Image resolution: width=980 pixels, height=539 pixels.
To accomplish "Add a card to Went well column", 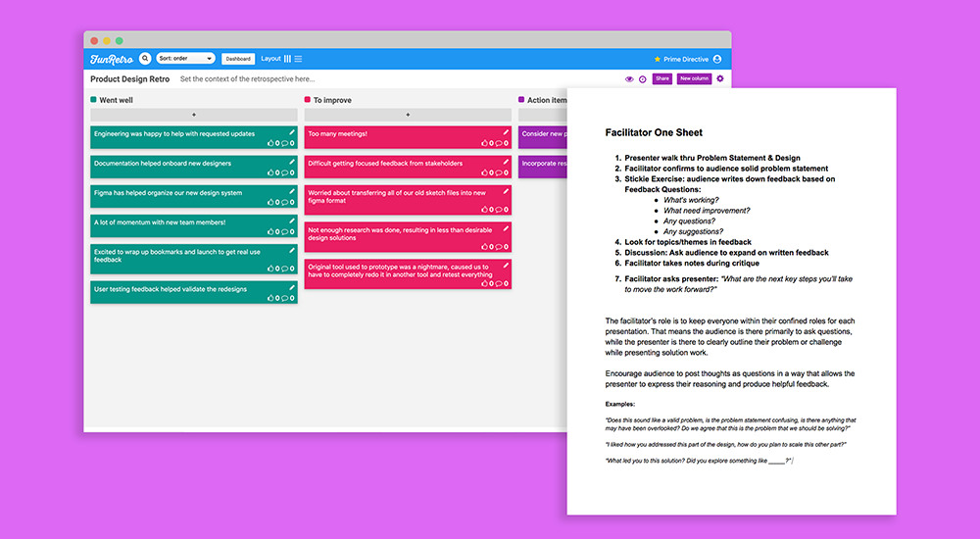I will click(x=194, y=115).
